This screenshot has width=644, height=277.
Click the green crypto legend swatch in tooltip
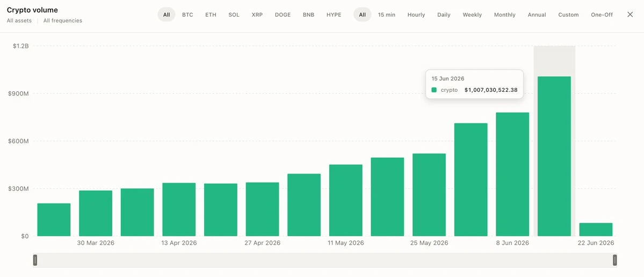click(x=434, y=90)
